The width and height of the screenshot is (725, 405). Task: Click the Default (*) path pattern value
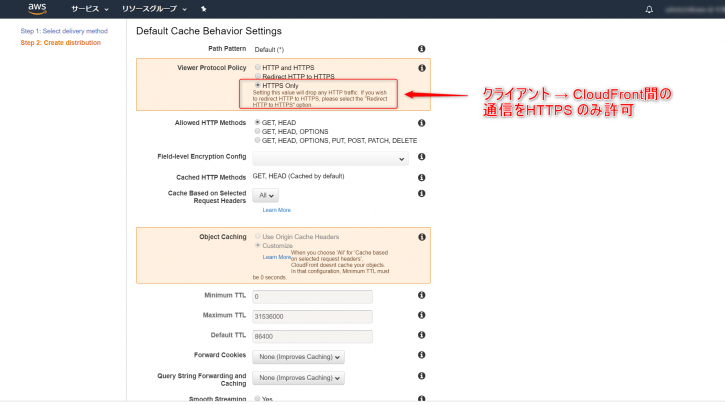[269, 49]
